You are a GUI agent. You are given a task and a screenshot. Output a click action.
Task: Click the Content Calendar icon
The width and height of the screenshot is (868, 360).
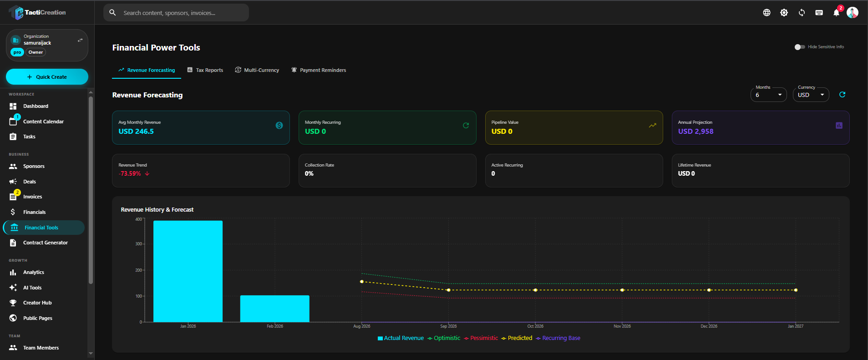pos(13,122)
